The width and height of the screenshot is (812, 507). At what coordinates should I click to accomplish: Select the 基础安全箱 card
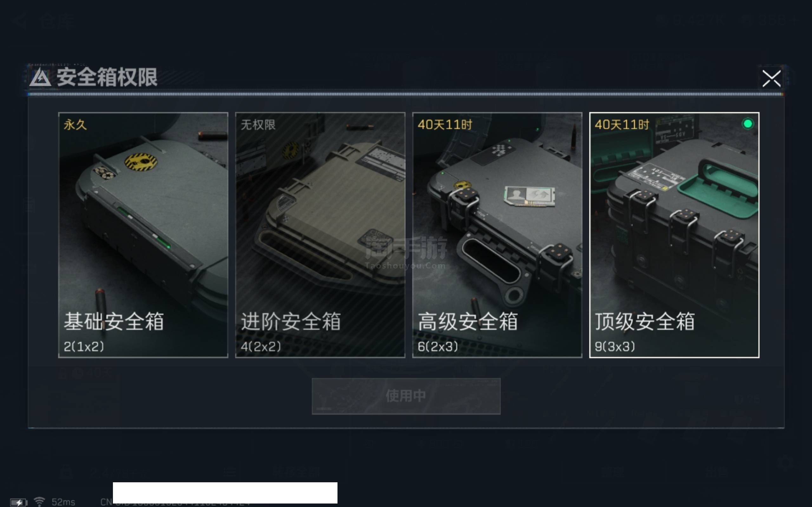pos(143,235)
